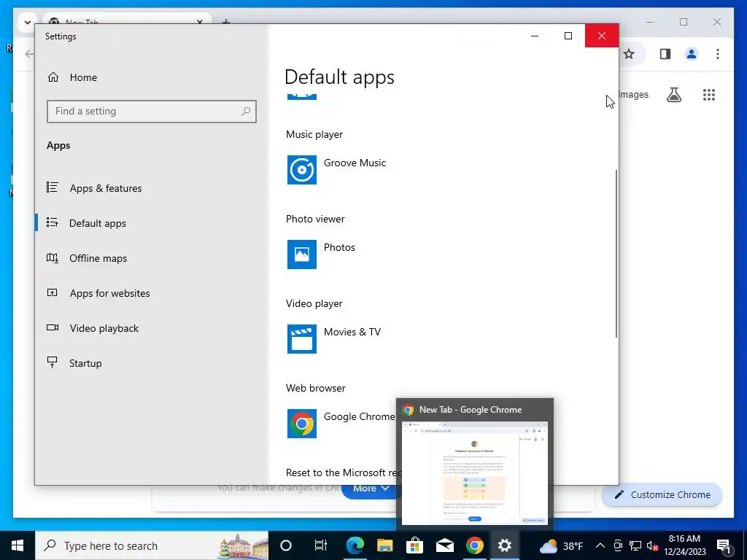Click the More button in Chrome page
The width and height of the screenshot is (747, 560).
point(371,489)
